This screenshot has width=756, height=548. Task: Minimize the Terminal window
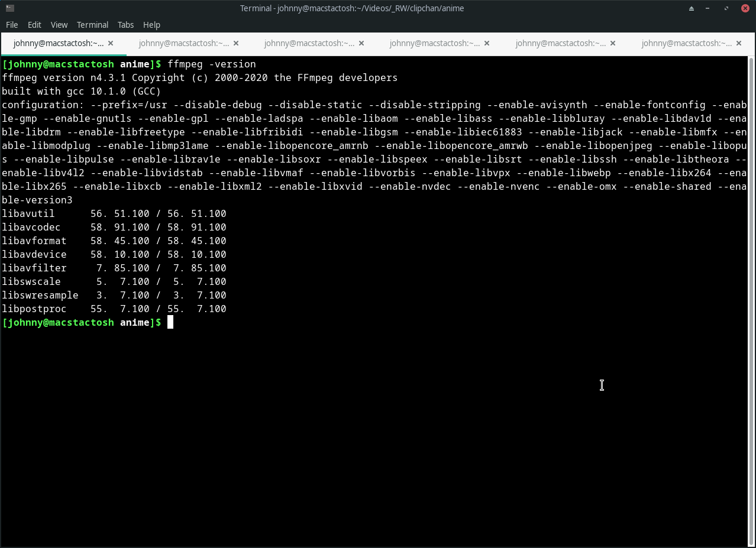(708, 8)
